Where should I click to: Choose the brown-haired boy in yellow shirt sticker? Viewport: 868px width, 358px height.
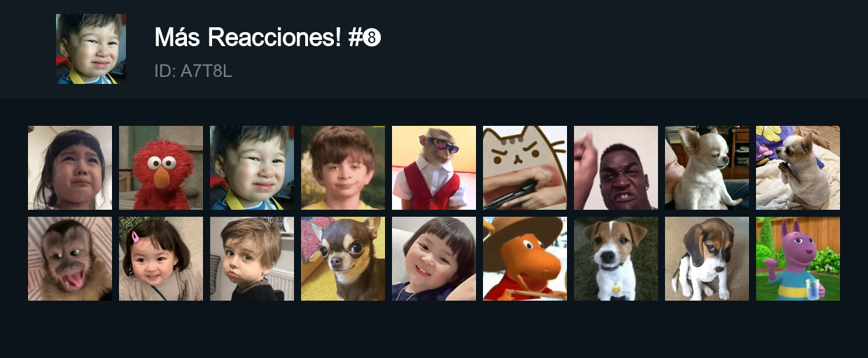point(343,168)
